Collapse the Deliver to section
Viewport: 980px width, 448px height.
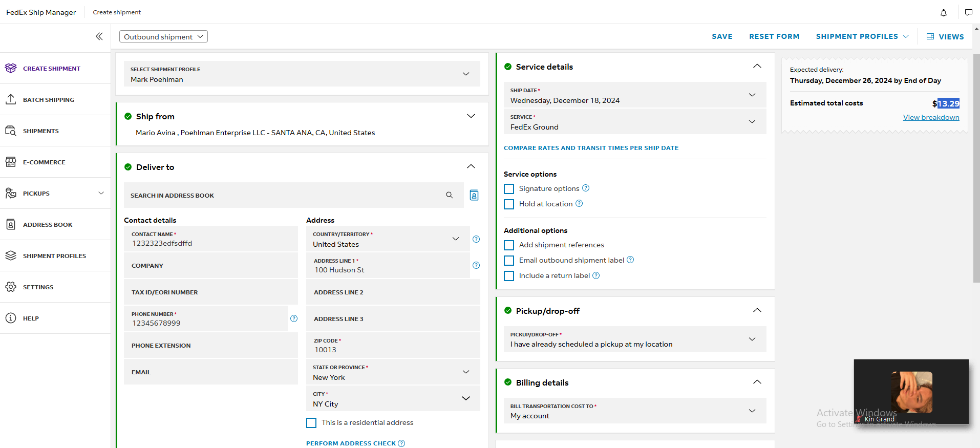[x=471, y=166]
